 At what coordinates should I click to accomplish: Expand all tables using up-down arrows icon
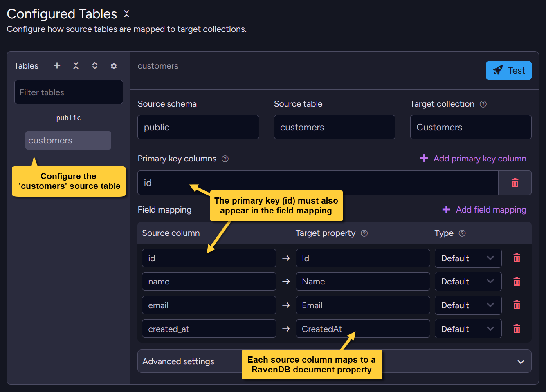[94, 65]
